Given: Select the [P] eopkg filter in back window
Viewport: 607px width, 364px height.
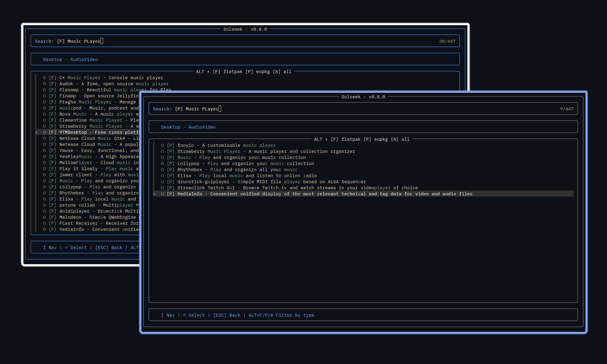Looking at the screenshot, I should point(257,72).
